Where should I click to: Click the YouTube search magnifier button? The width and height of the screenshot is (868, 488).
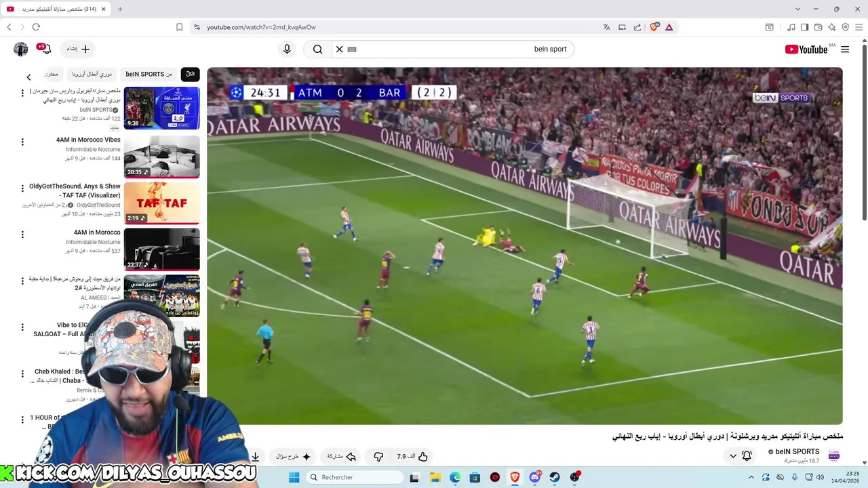click(317, 49)
